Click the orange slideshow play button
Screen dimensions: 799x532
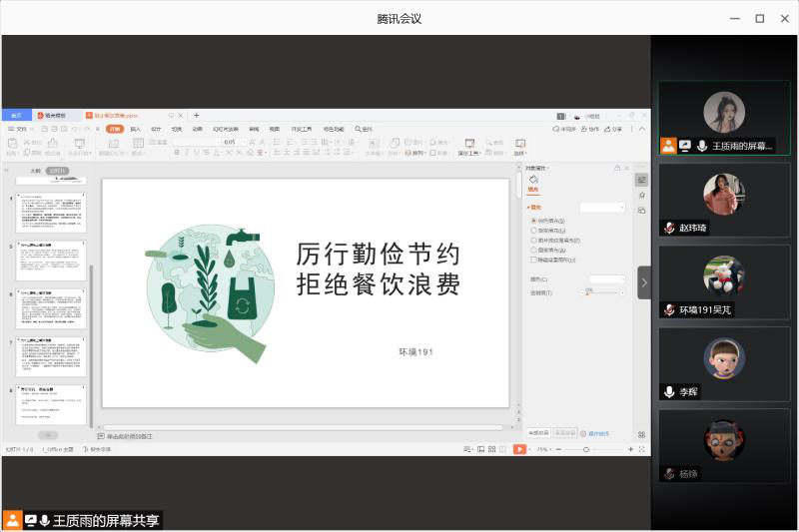(x=519, y=450)
